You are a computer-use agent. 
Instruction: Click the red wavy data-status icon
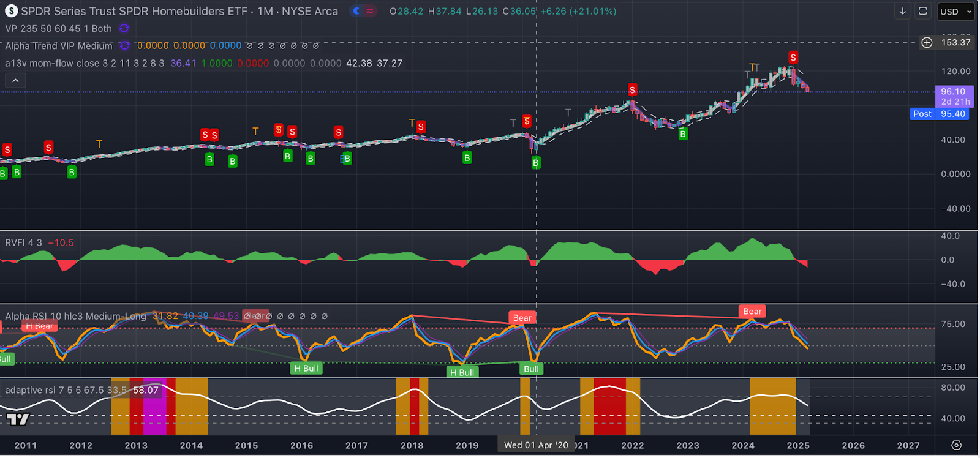pyautogui.click(x=371, y=11)
